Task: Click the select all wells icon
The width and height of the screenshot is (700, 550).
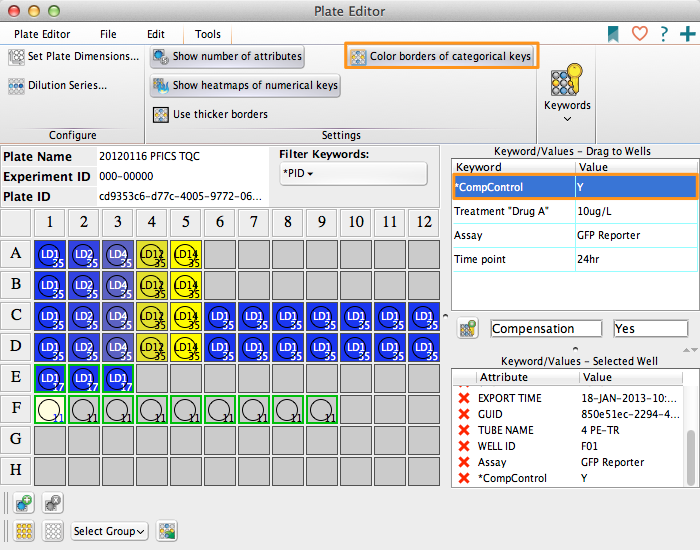Action: point(24,531)
